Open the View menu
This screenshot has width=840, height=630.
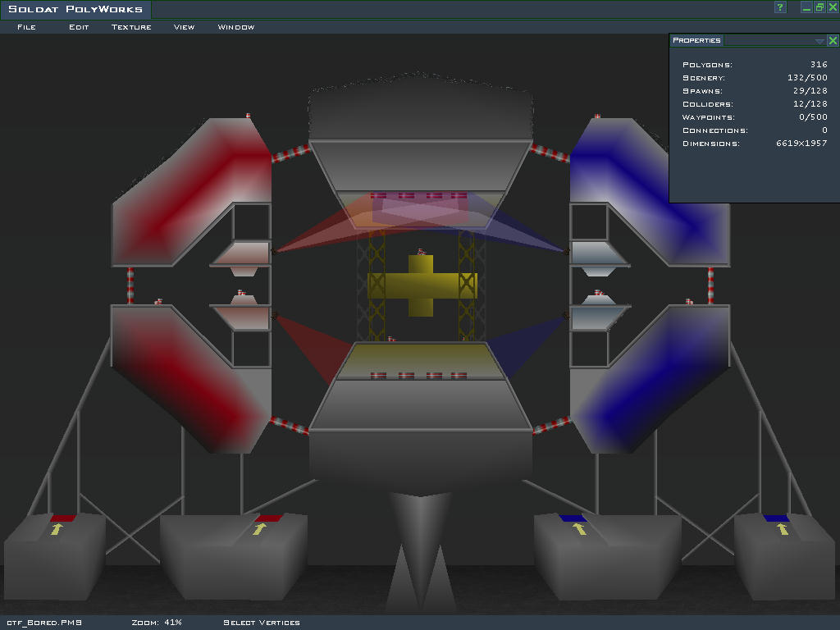point(184,27)
